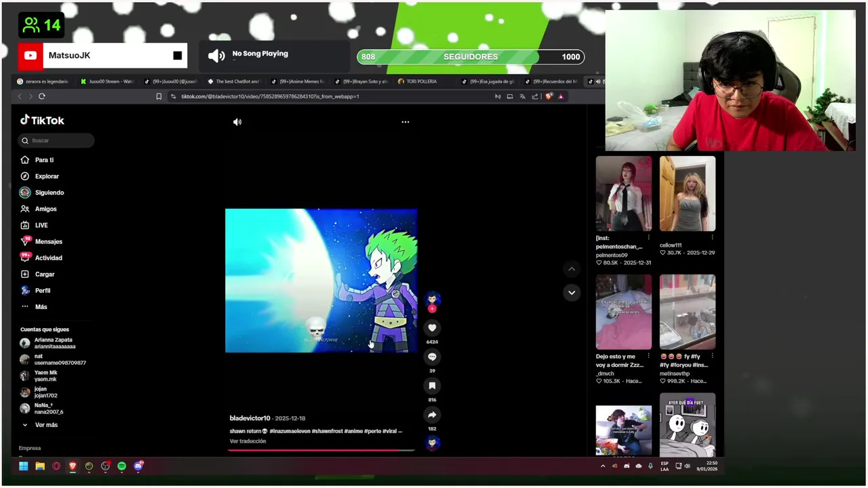Share the video with arrow icon
The height and width of the screenshot is (488, 868).
click(432, 415)
